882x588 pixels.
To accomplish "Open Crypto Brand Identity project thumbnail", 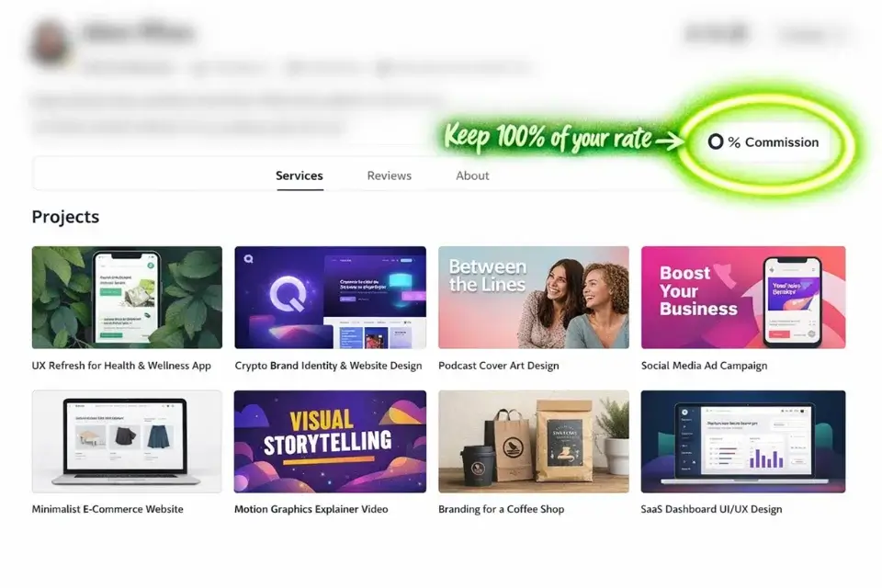I will click(x=330, y=297).
